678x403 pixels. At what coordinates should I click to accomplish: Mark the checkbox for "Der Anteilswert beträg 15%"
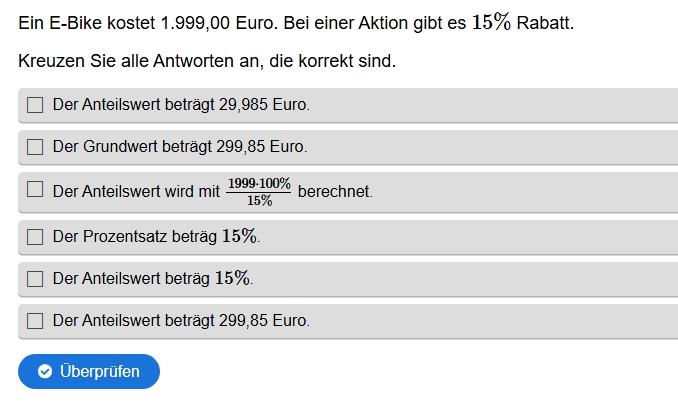pyautogui.click(x=35, y=279)
